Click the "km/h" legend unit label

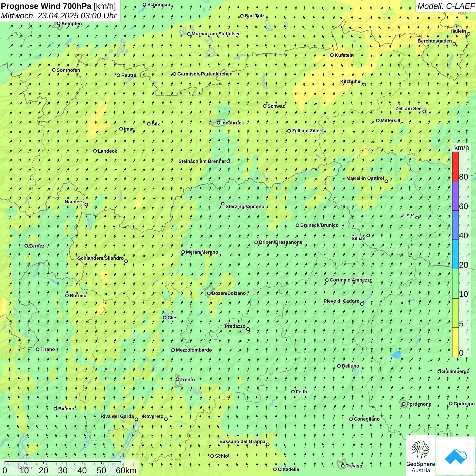coord(461,148)
